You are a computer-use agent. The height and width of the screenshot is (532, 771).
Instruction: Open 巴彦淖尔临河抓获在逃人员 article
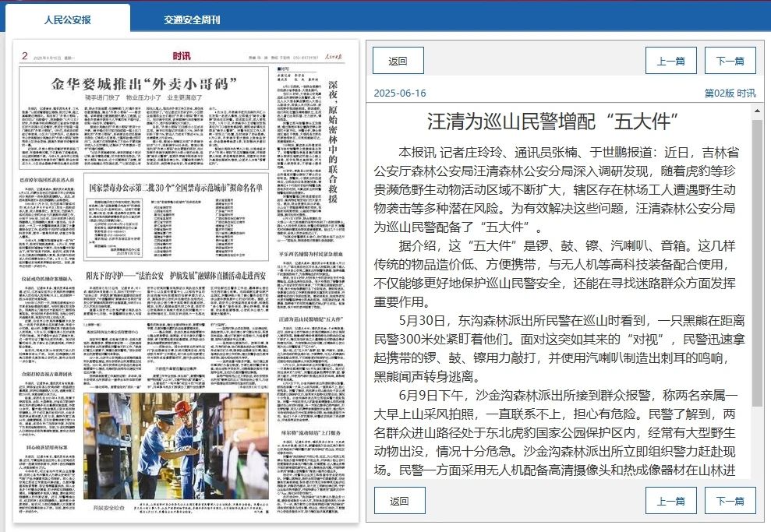[x=47, y=180]
